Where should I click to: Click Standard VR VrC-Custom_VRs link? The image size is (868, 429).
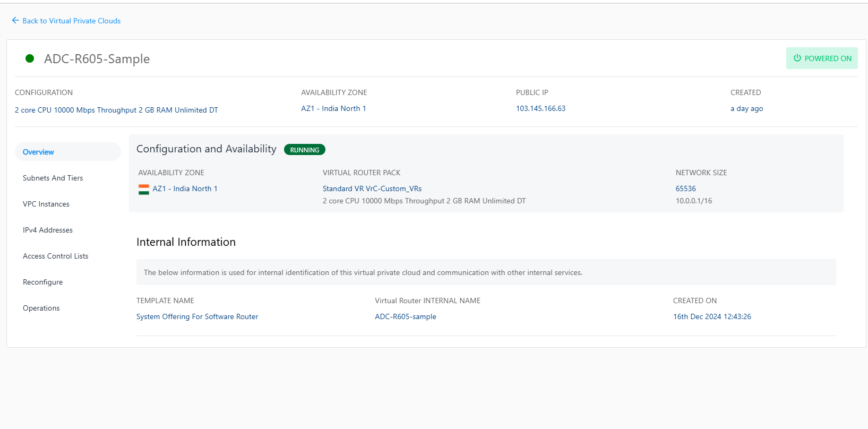point(372,188)
